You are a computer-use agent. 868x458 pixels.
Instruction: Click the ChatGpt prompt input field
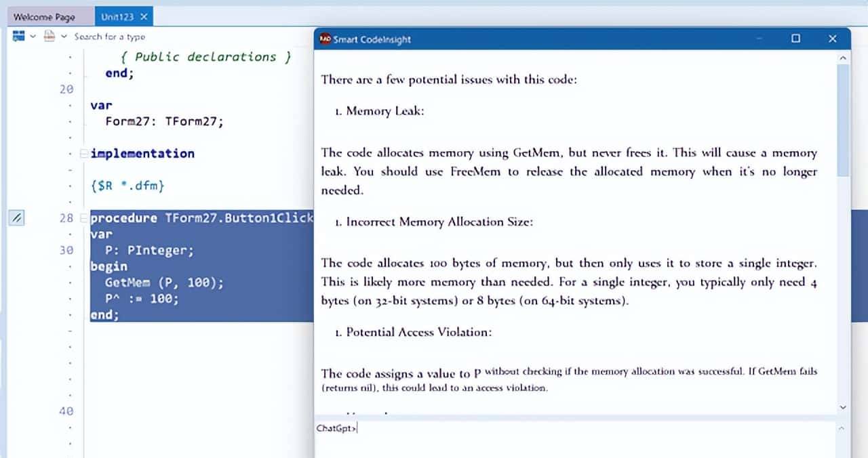click(x=475, y=428)
